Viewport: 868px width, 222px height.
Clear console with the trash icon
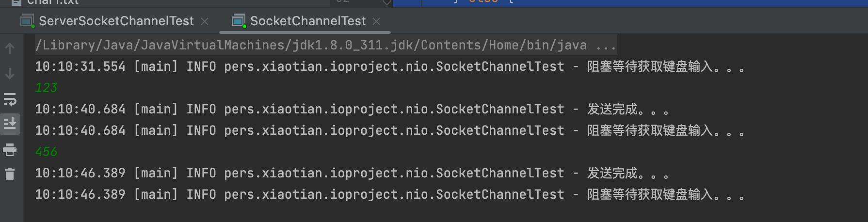pos(10,174)
